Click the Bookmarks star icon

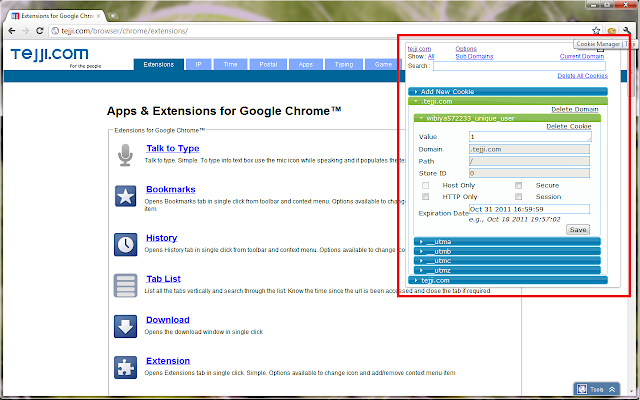125,196
